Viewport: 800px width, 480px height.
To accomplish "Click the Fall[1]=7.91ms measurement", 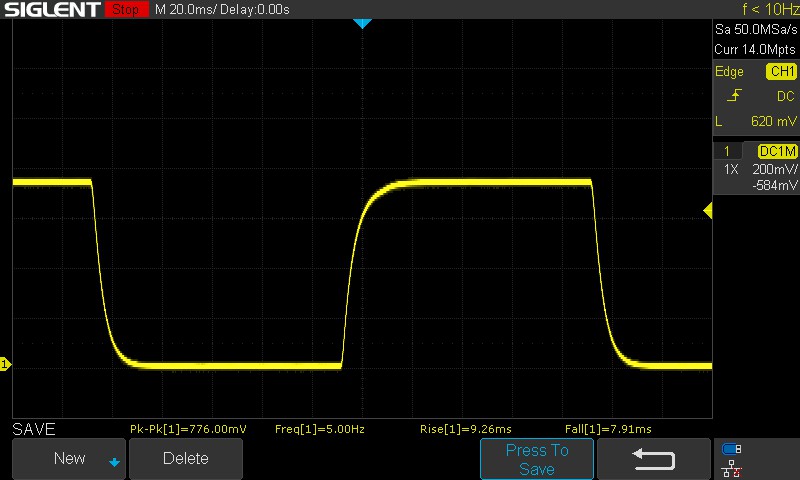I will pyautogui.click(x=608, y=429).
